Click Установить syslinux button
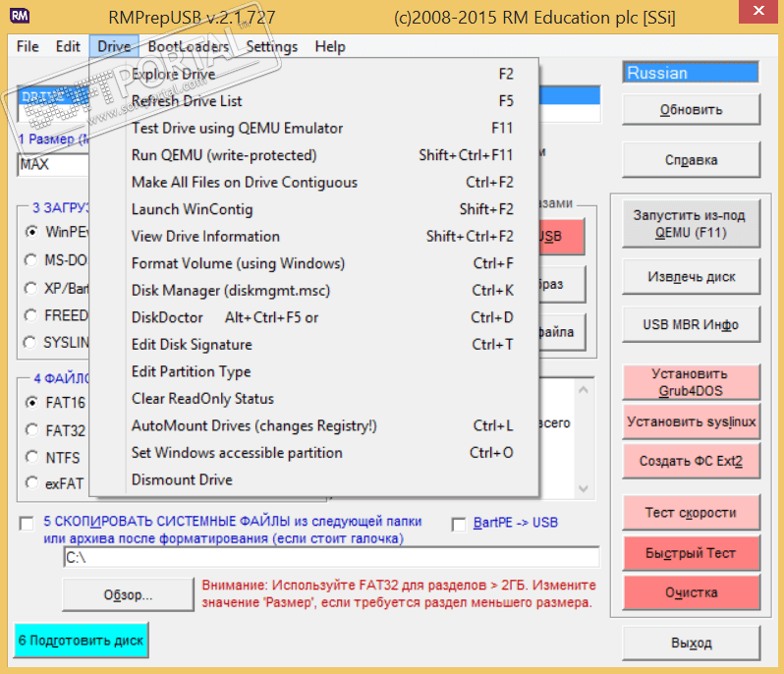Screen dimensions: 784x674 coord(691,421)
